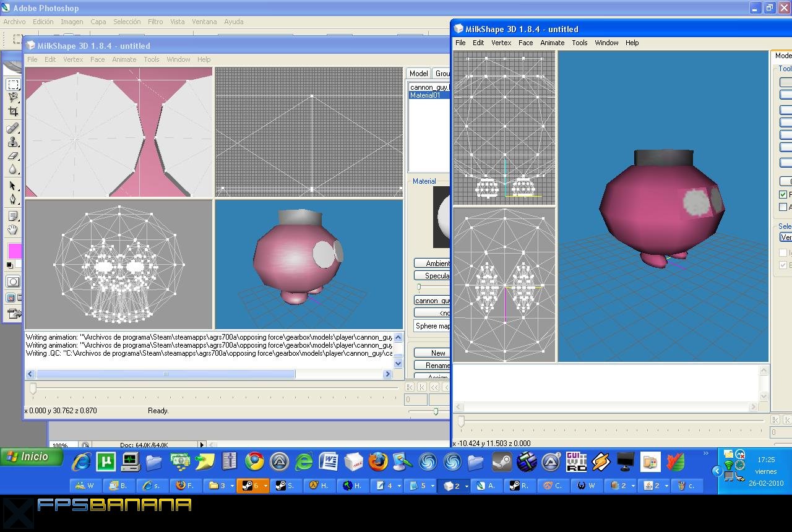Image resolution: width=792 pixels, height=532 pixels.
Task: Click the Ambient material button
Action: point(433,264)
